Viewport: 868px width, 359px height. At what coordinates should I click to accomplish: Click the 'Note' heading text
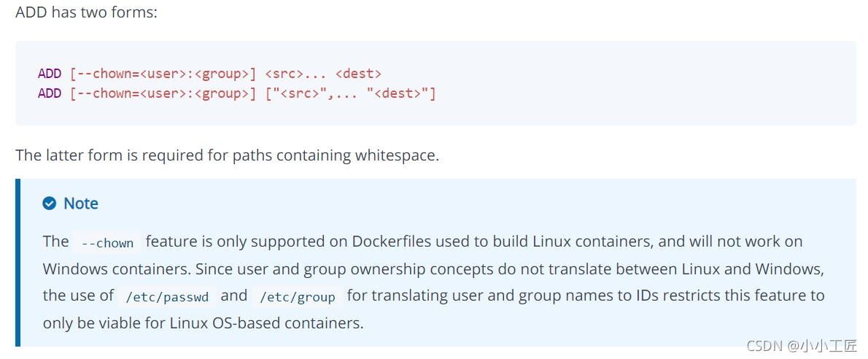(x=81, y=204)
